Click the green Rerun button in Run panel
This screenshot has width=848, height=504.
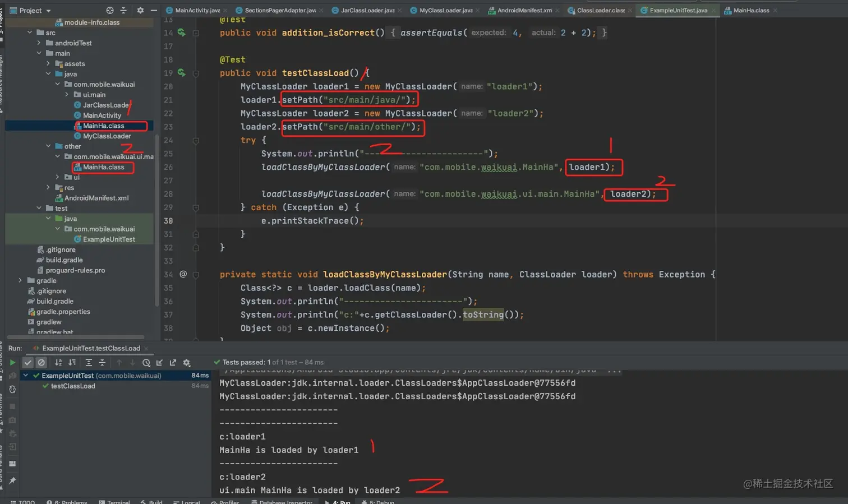click(12, 363)
